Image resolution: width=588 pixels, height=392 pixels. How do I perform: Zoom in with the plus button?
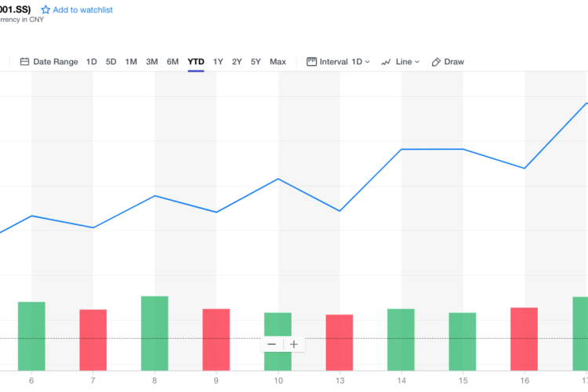pos(294,344)
